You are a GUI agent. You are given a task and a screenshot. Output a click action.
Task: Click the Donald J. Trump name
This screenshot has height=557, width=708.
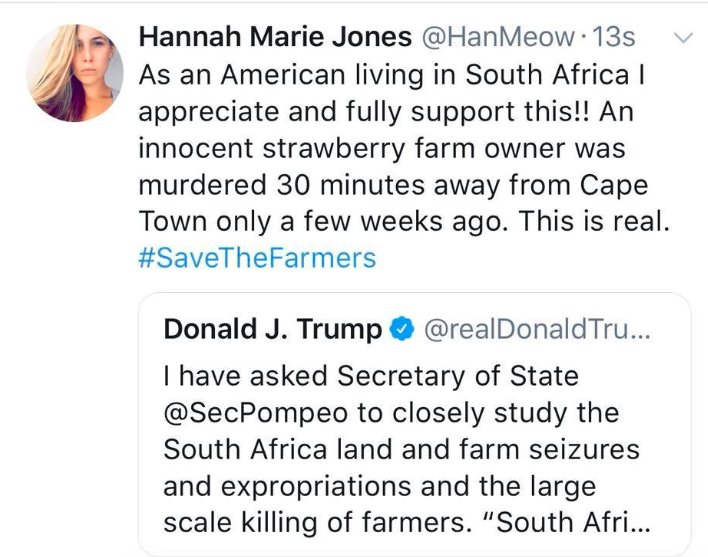[272, 328]
